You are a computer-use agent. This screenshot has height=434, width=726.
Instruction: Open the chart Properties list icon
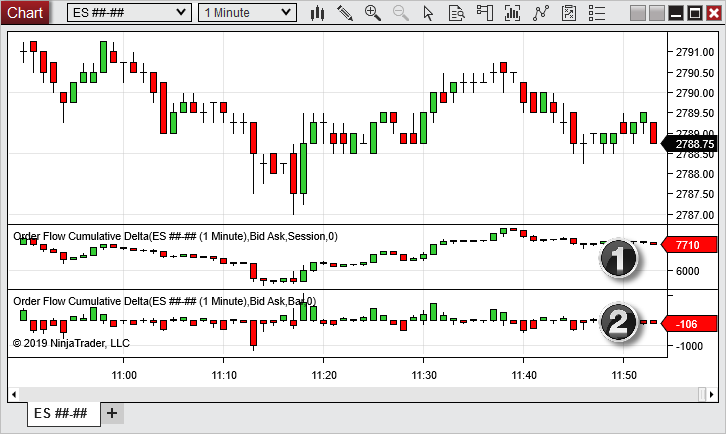coord(596,13)
